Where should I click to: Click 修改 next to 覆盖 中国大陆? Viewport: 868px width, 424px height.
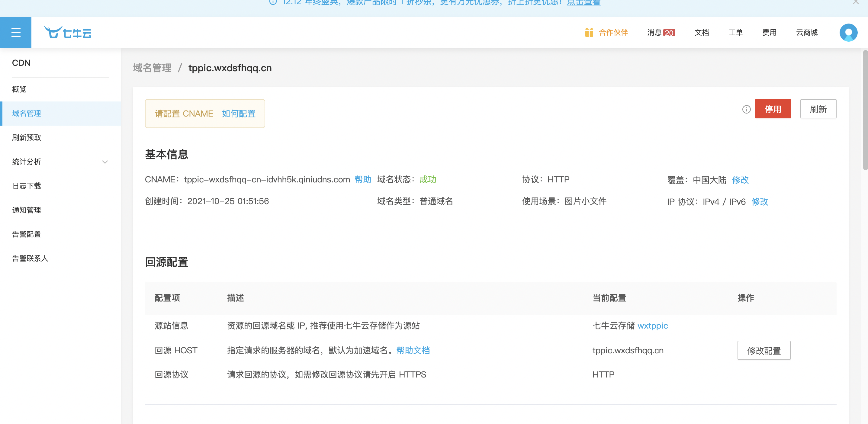[740, 180]
